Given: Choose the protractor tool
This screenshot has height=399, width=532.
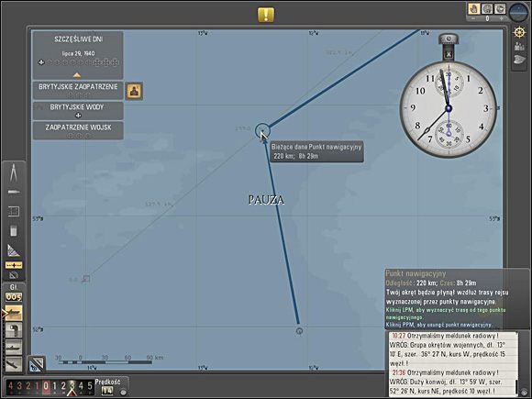Looking at the screenshot, I should pos(13,275).
